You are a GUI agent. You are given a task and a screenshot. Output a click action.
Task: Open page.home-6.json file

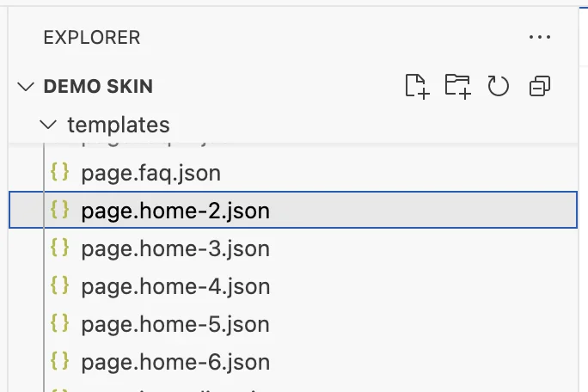175,362
